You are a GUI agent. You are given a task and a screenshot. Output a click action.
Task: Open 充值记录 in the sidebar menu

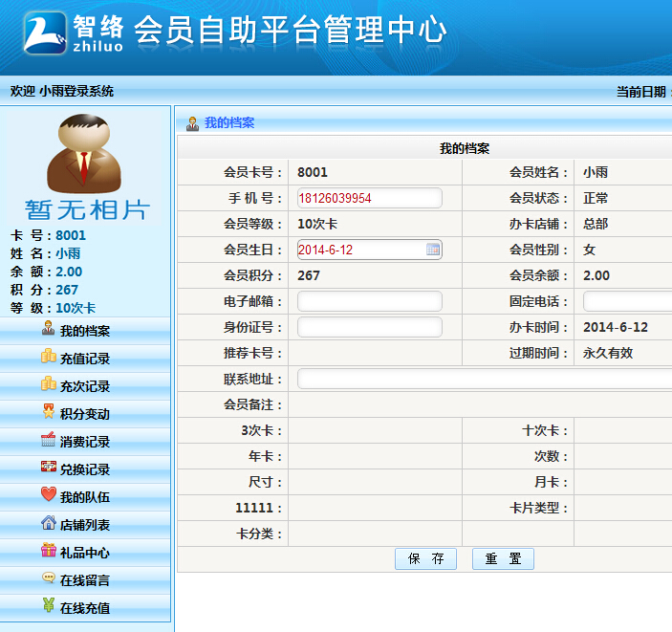point(85,359)
